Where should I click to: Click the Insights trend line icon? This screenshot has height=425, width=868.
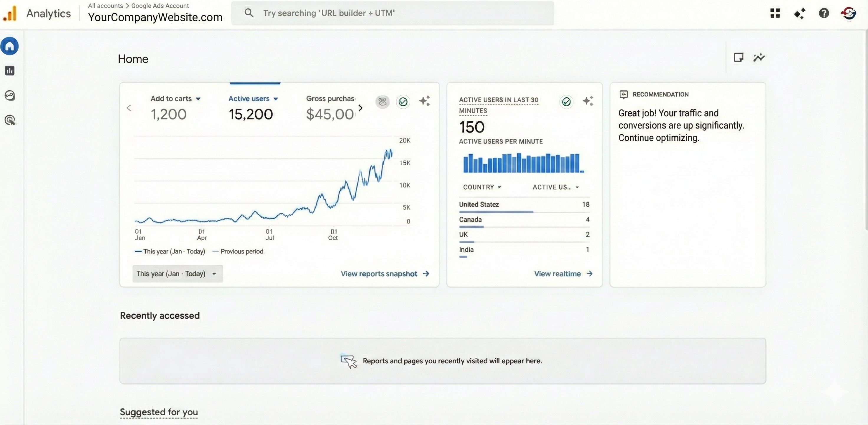(759, 58)
